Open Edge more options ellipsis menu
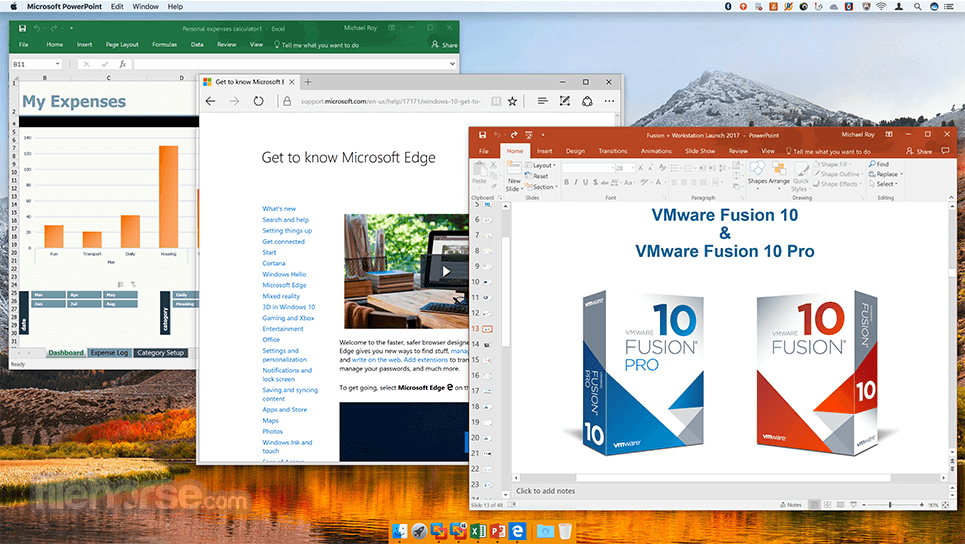Viewport: 965px width, 545px height. point(609,101)
